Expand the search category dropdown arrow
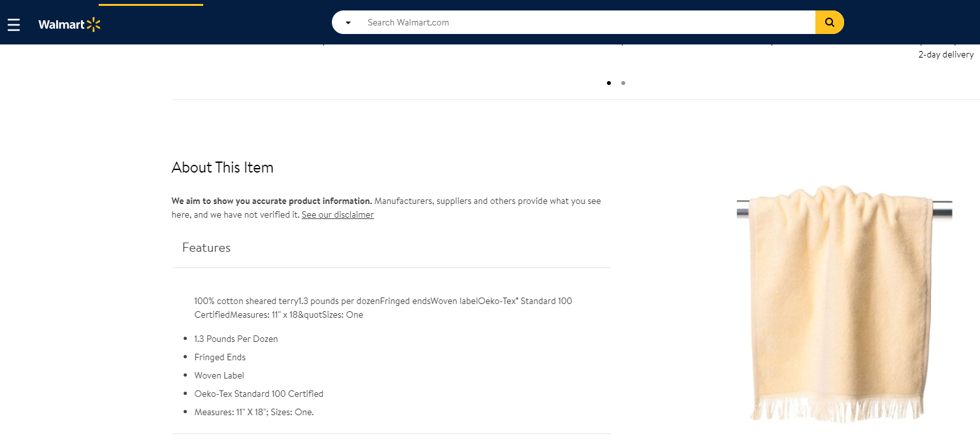The image size is (980, 442). [x=348, y=23]
